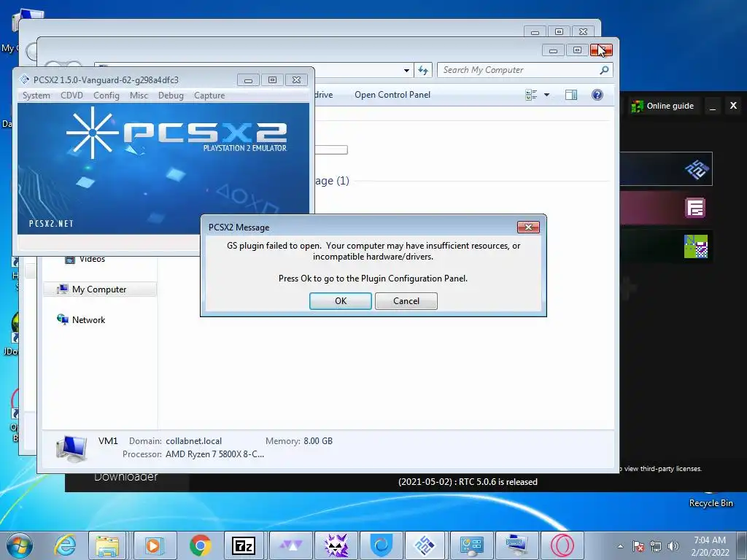Close the PCSX2 Message dialog
The width and height of the screenshot is (747, 560).
(528, 227)
